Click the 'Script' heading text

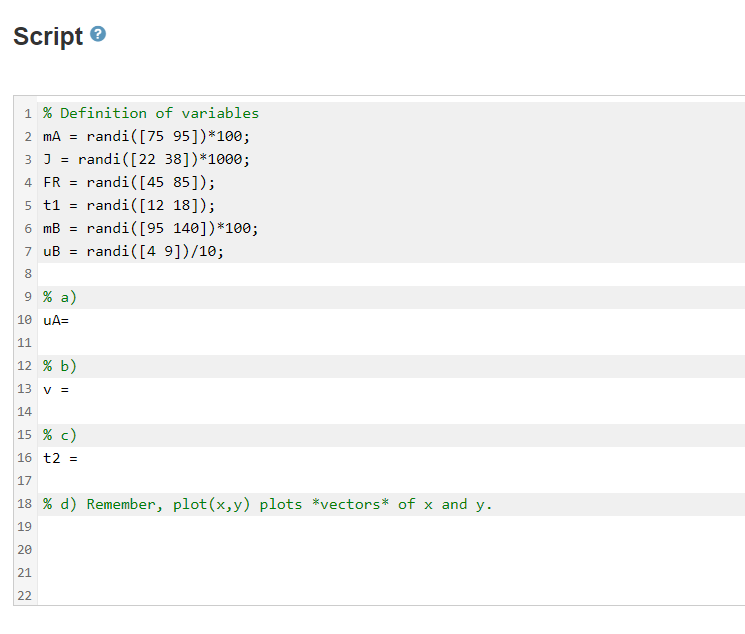pyautogui.click(x=48, y=37)
